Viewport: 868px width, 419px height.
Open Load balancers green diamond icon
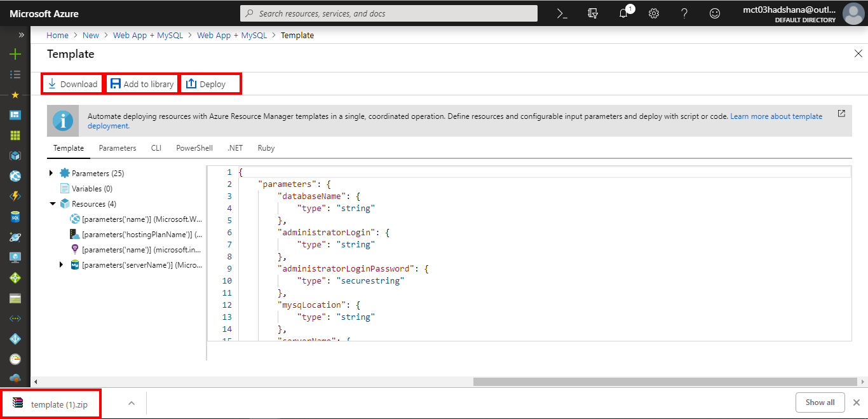(15, 278)
